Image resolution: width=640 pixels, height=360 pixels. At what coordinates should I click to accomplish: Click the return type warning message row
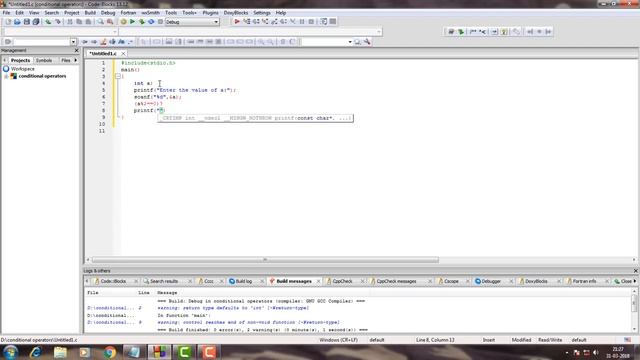point(233,308)
